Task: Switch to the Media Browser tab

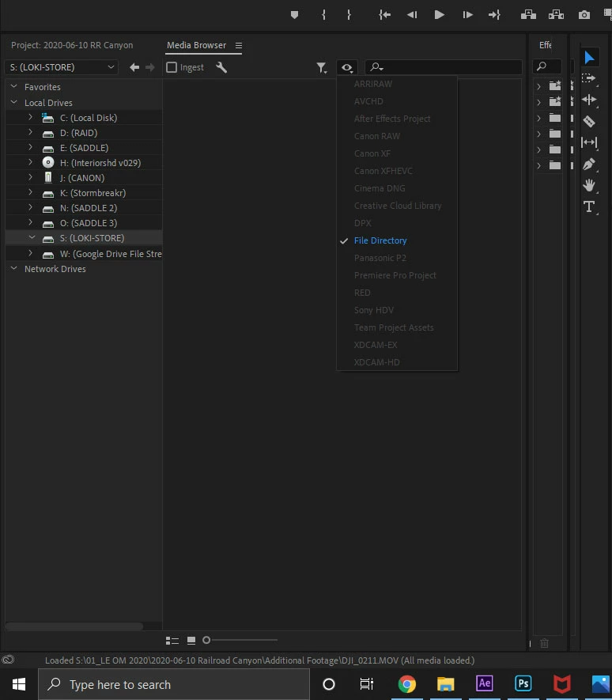Action: tap(196, 45)
